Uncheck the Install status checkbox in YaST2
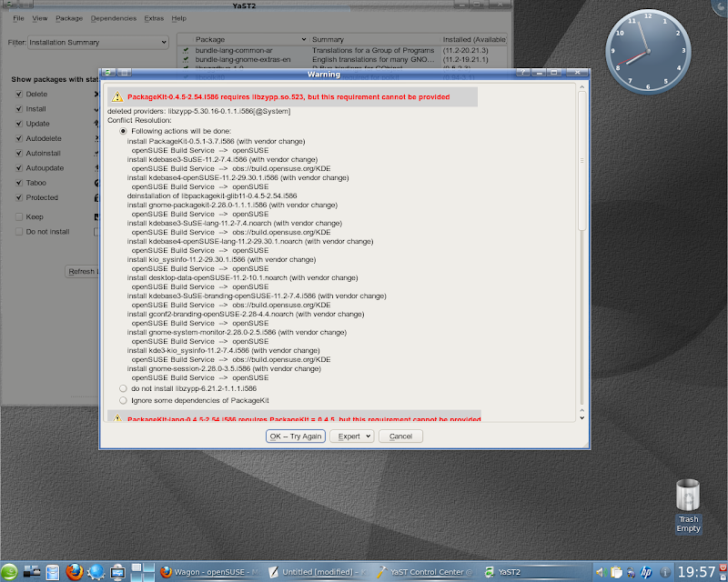The width and height of the screenshot is (728, 582). 19,108
